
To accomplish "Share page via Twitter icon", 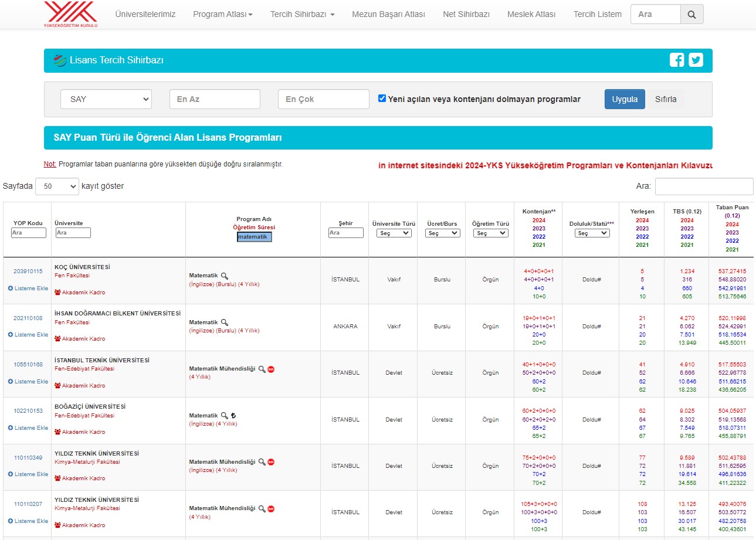I will tap(696, 60).
